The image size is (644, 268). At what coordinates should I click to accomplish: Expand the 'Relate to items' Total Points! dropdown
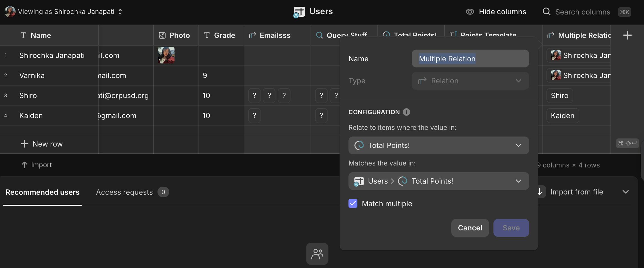click(x=439, y=145)
